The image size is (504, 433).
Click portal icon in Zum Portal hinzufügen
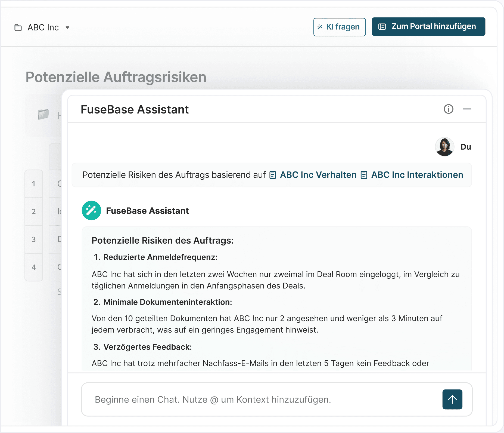coord(382,27)
